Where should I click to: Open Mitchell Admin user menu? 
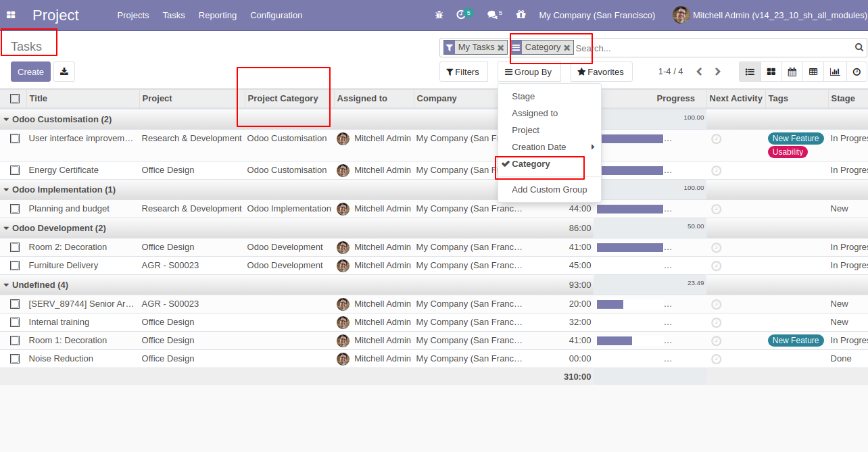point(769,15)
